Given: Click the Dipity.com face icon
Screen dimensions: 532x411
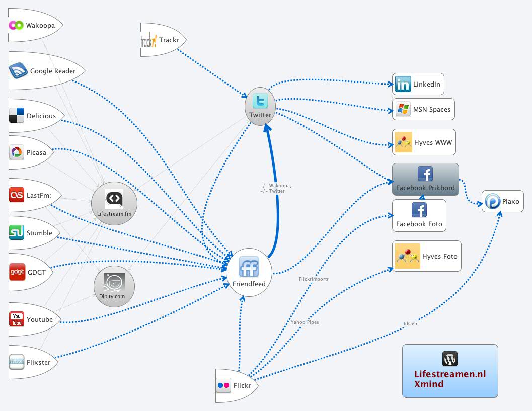Looking at the screenshot, I should pyautogui.click(x=114, y=282).
